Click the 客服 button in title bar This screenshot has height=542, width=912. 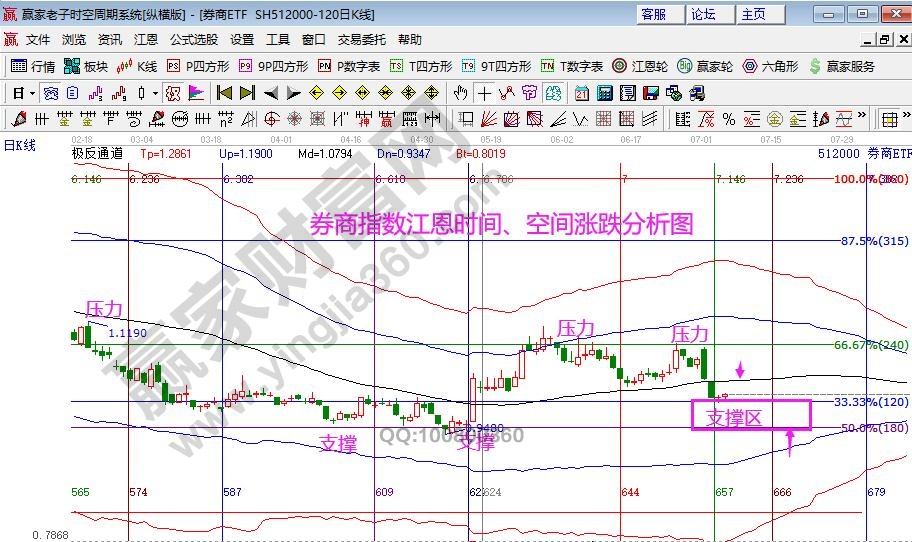tap(653, 14)
